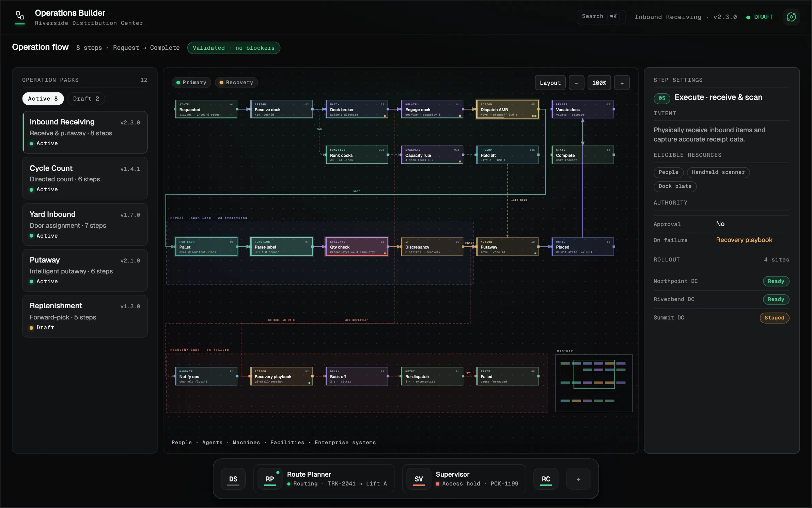Select the Dispatch AMR action node
This screenshot has width=812, height=508.
[507, 109]
